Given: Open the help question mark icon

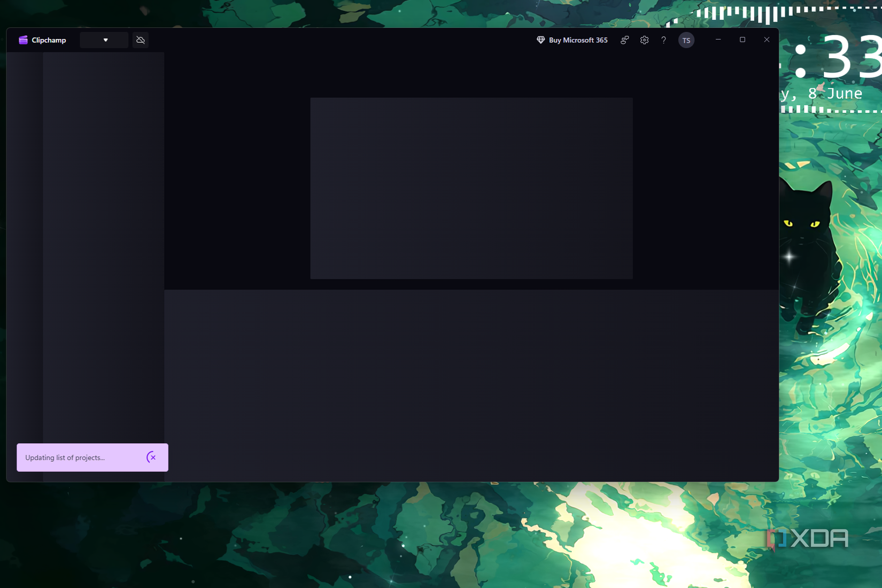Looking at the screenshot, I should click(663, 40).
